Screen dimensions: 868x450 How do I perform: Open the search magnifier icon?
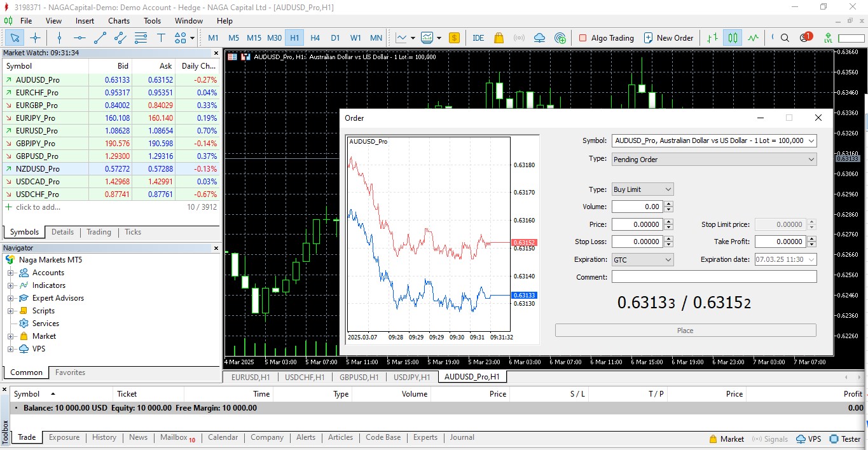pyautogui.click(x=785, y=38)
